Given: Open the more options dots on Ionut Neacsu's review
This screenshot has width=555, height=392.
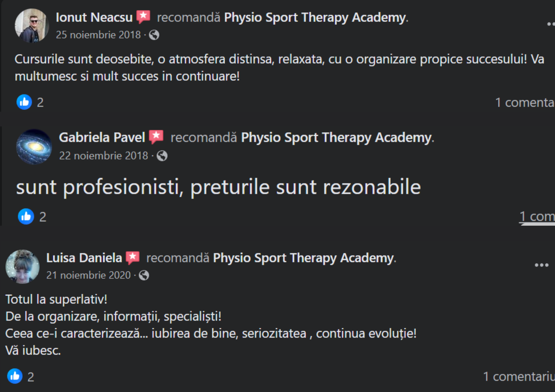Looking at the screenshot, I should [551, 24].
